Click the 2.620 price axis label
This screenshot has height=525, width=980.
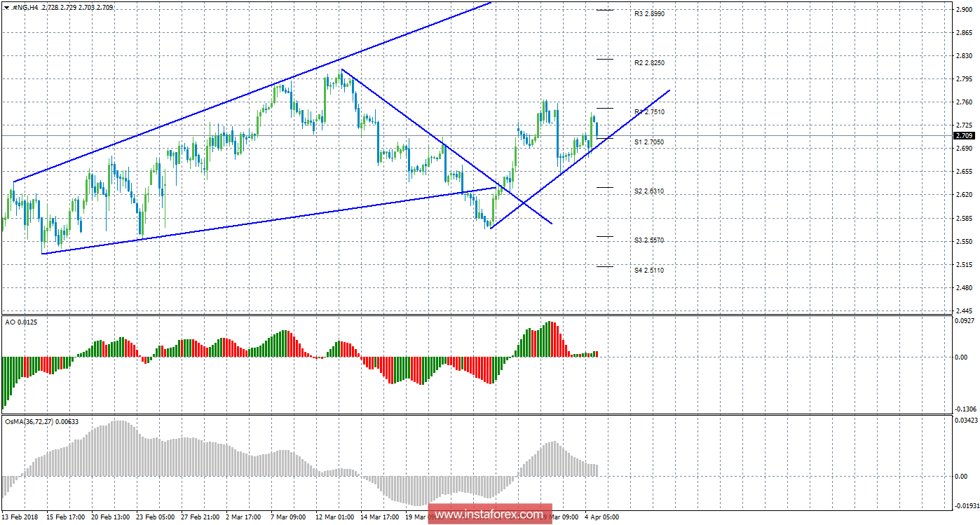[x=964, y=195]
